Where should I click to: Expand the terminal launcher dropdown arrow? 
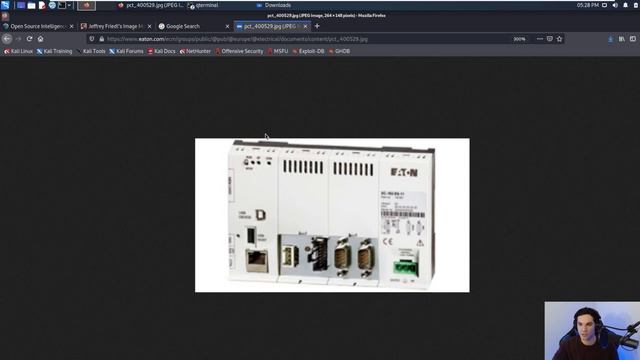tap(69, 5)
